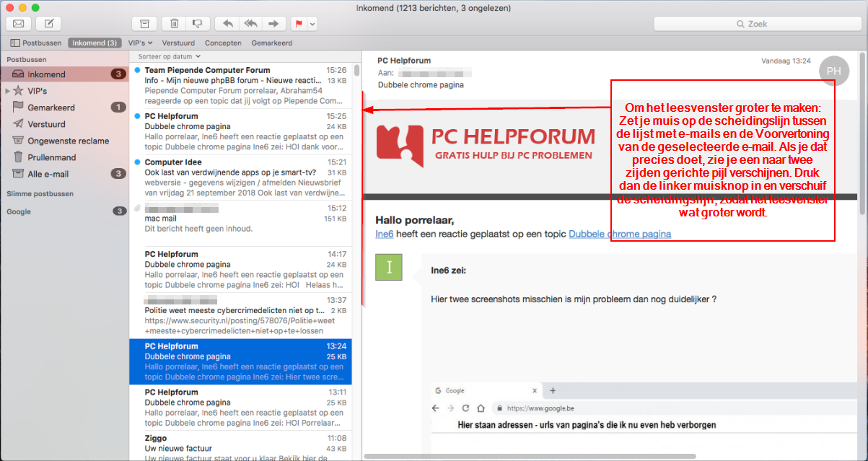Switch to the Concepten mailbox tab
Screen dimensions: 868x461
pyautogui.click(x=223, y=43)
